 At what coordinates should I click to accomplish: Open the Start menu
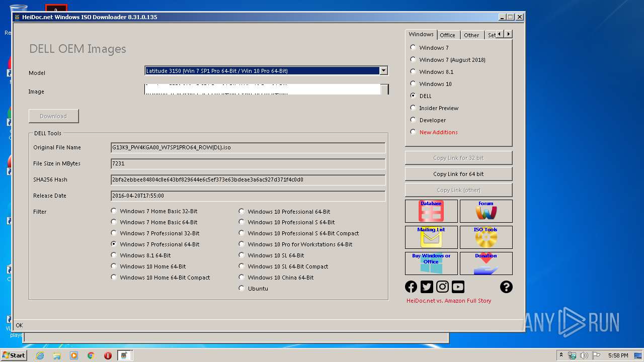click(x=14, y=355)
